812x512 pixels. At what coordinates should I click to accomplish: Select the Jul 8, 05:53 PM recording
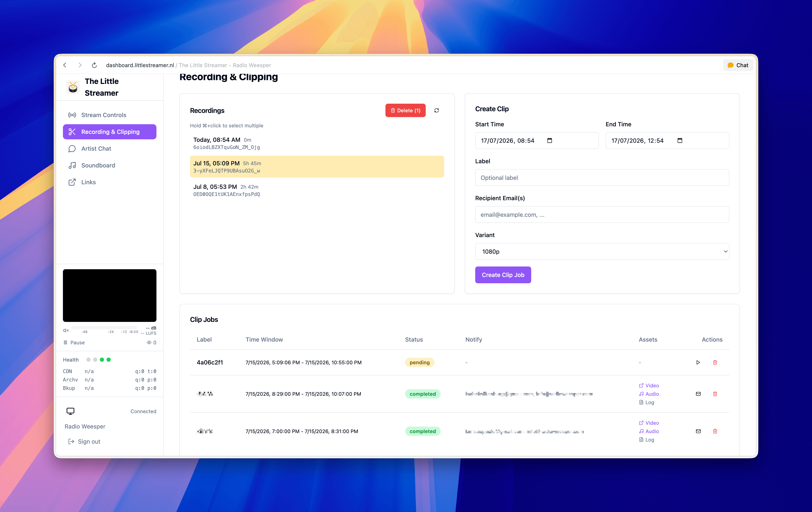[317, 190]
